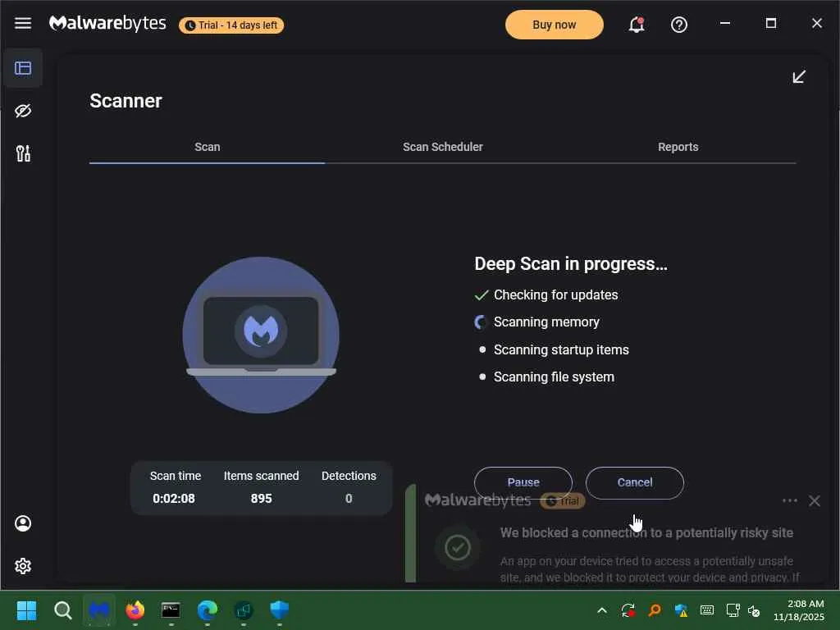Show hidden system tray icons
Viewport: 840px width, 630px height.
coord(601,610)
